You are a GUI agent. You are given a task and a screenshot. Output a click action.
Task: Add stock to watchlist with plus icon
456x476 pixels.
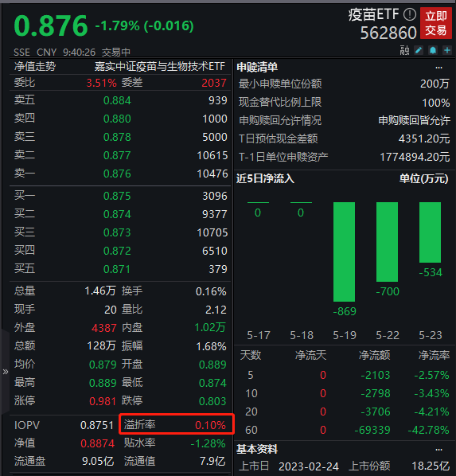pyautogui.click(x=447, y=50)
